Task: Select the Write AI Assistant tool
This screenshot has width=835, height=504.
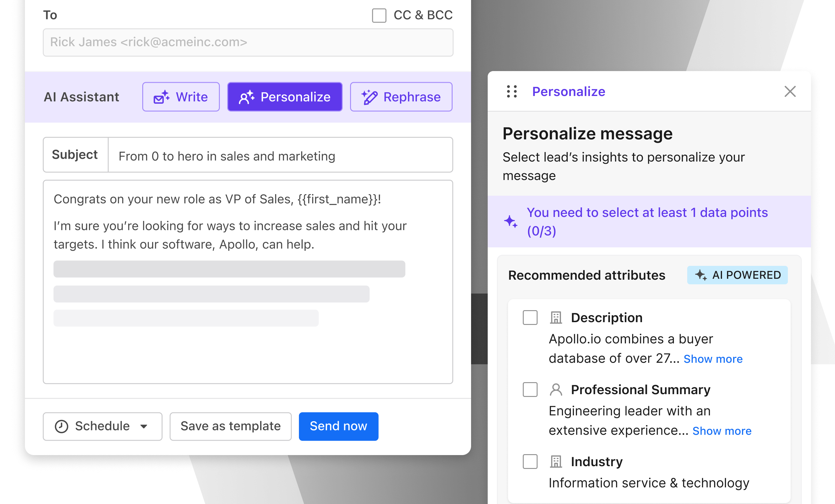Action: pos(181,97)
